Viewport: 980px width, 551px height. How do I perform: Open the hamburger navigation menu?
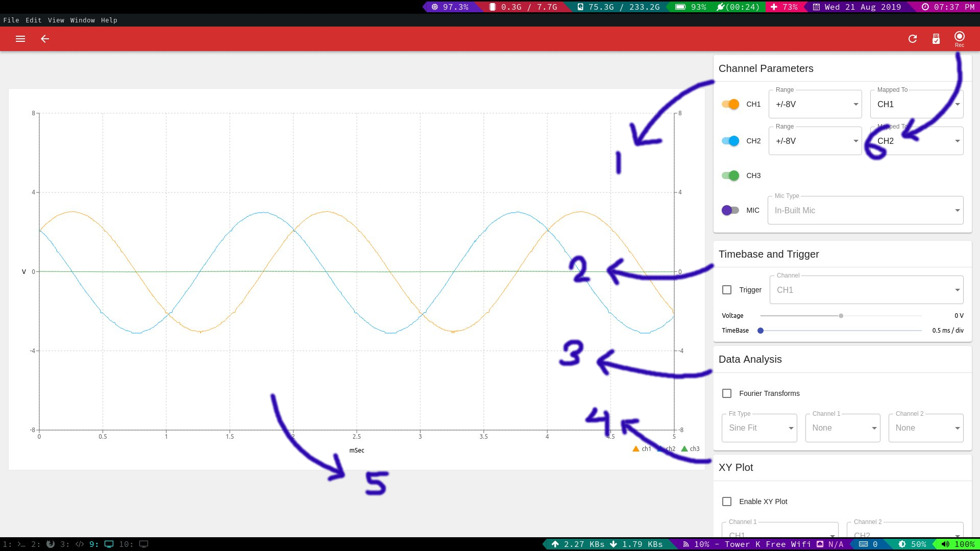20,39
